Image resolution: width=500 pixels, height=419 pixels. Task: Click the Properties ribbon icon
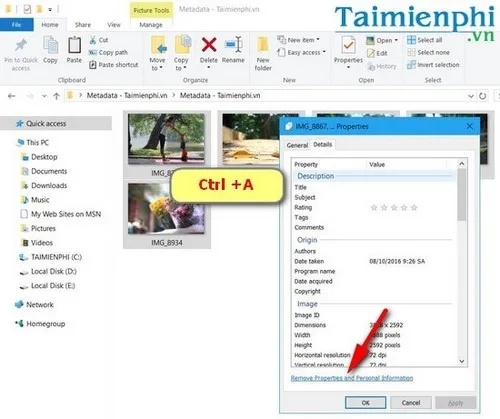click(x=348, y=45)
